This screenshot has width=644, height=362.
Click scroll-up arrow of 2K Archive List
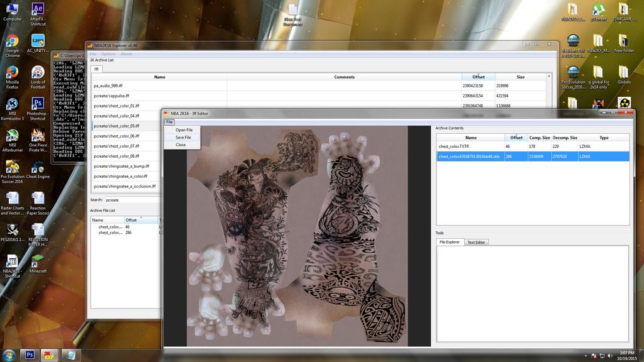[x=549, y=77]
